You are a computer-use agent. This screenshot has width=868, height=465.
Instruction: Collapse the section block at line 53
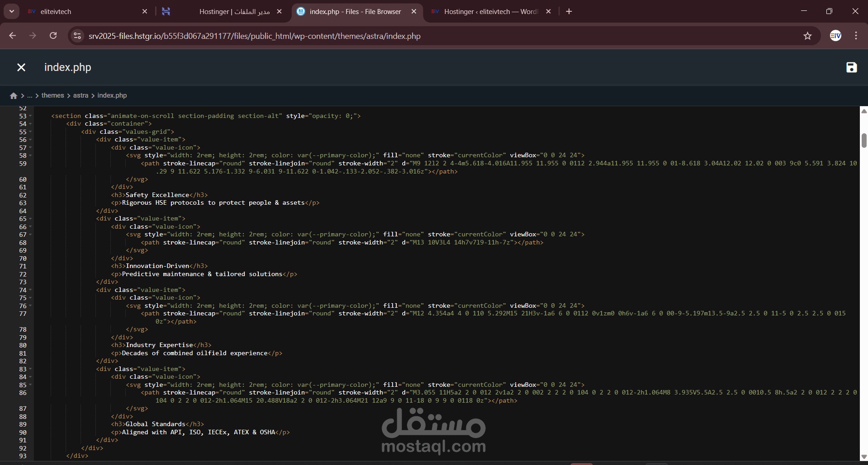[x=30, y=116]
